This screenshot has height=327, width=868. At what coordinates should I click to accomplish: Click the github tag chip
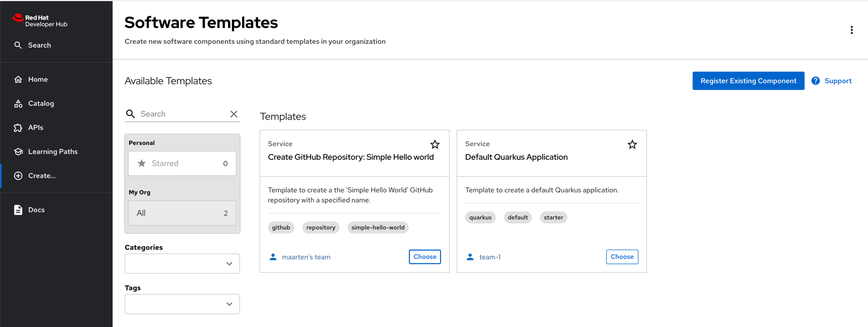pos(281,228)
